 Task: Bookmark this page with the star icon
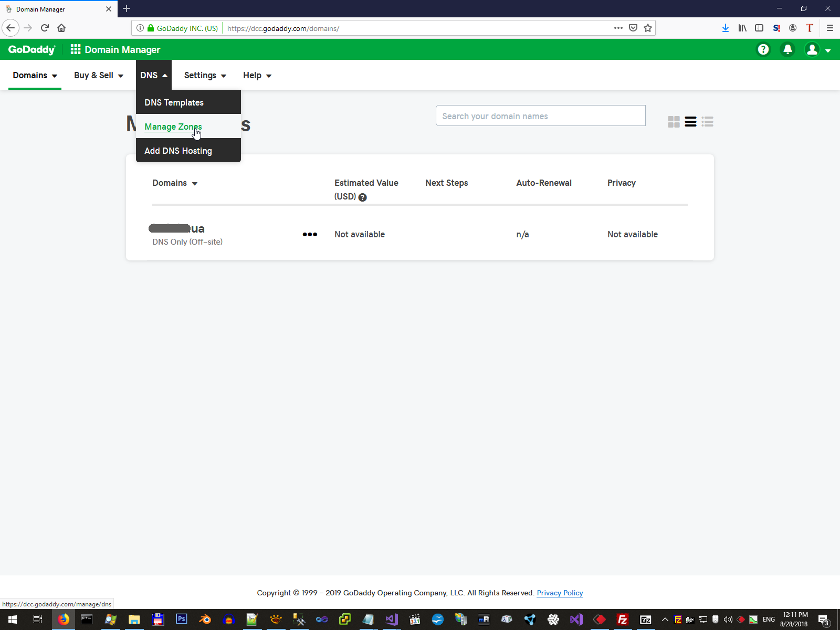[648, 28]
